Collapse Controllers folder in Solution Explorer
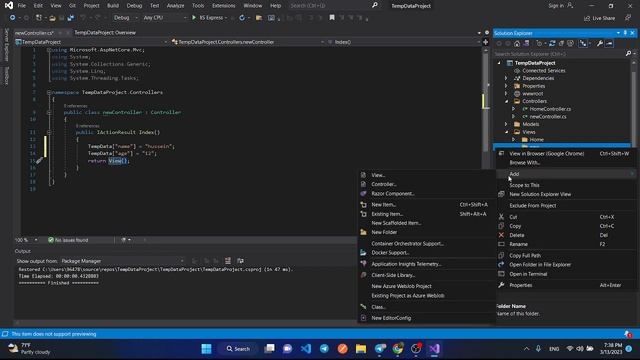The image size is (640, 360). click(506, 101)
